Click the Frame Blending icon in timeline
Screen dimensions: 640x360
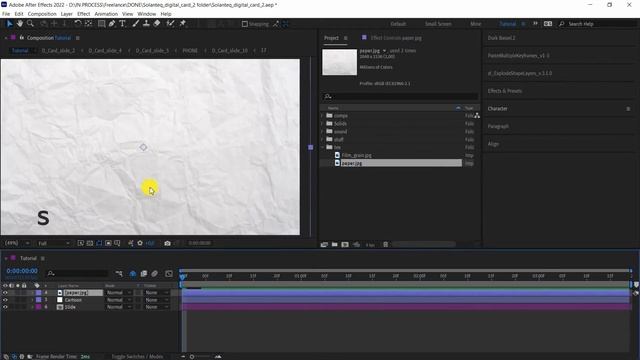tap(144, 273)
